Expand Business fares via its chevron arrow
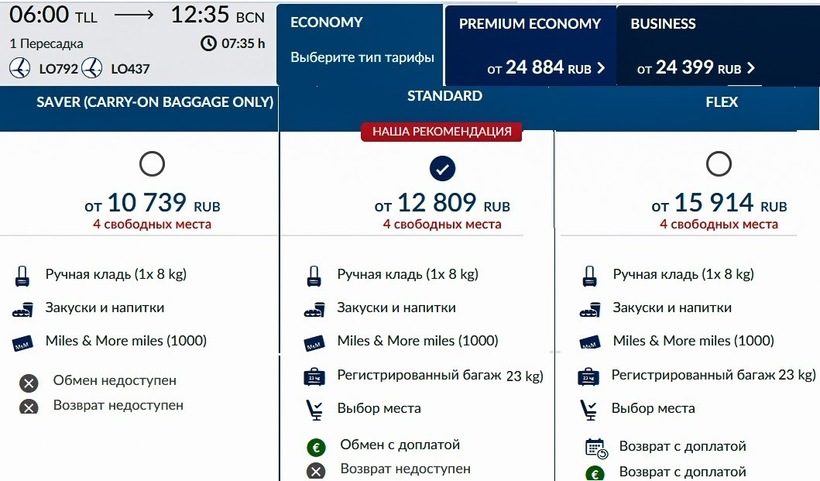Image resolution: width=820 pixels, height=481 pixels. pyautogui.click(x=751, y=69)
